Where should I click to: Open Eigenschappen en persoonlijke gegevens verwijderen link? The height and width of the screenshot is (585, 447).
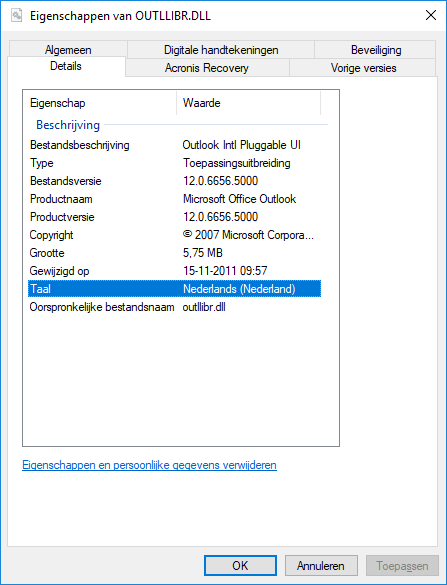(x=149, y=465)
